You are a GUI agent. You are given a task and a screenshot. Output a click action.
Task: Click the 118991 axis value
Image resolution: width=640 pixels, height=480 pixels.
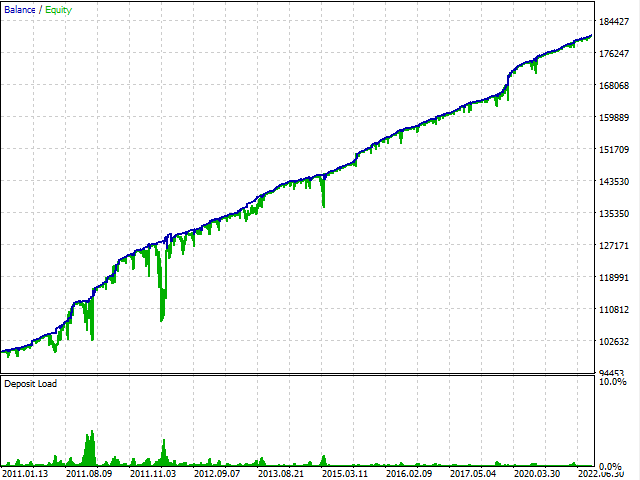(x=614, y=278)
